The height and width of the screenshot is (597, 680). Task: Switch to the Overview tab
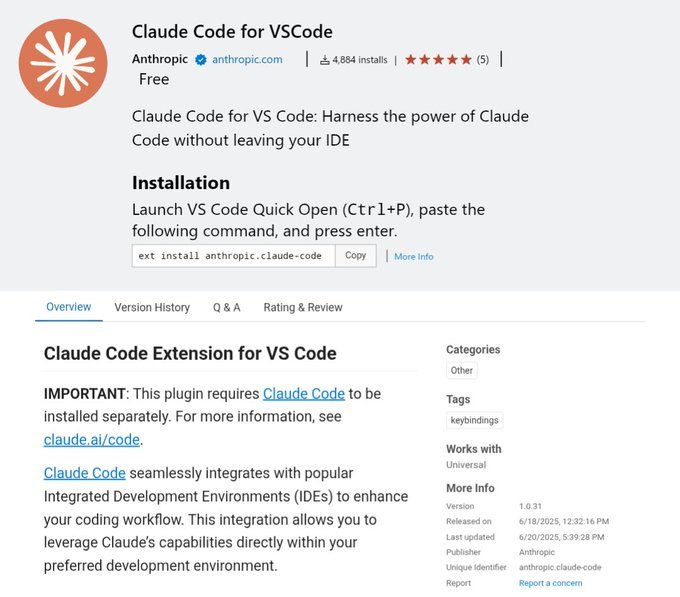point(69,307)
